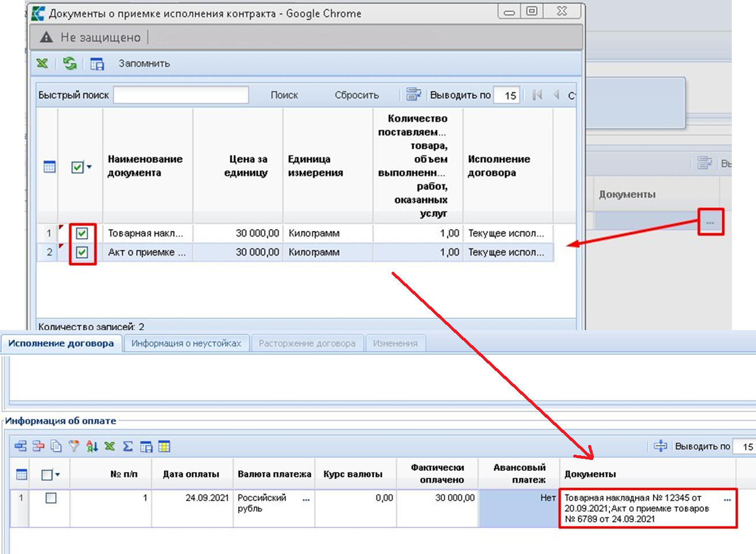Screen dimensions: 756x554
Task: Open the Расторжение договора tab
Action: 307,343
